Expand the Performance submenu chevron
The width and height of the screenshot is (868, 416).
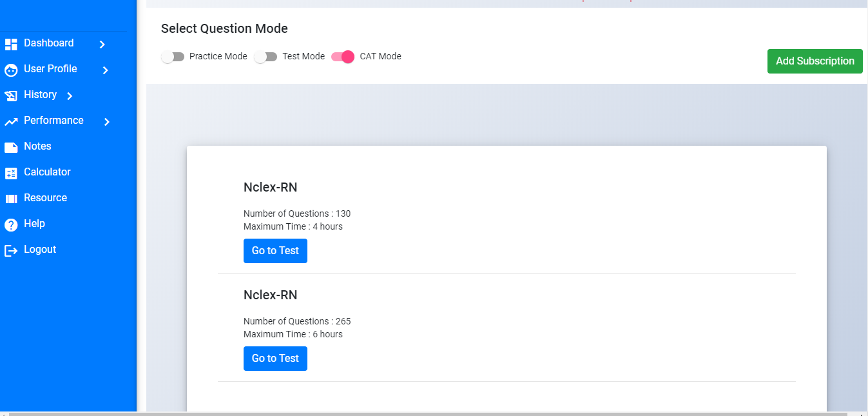pyautogui.click(x=107, y=122)
